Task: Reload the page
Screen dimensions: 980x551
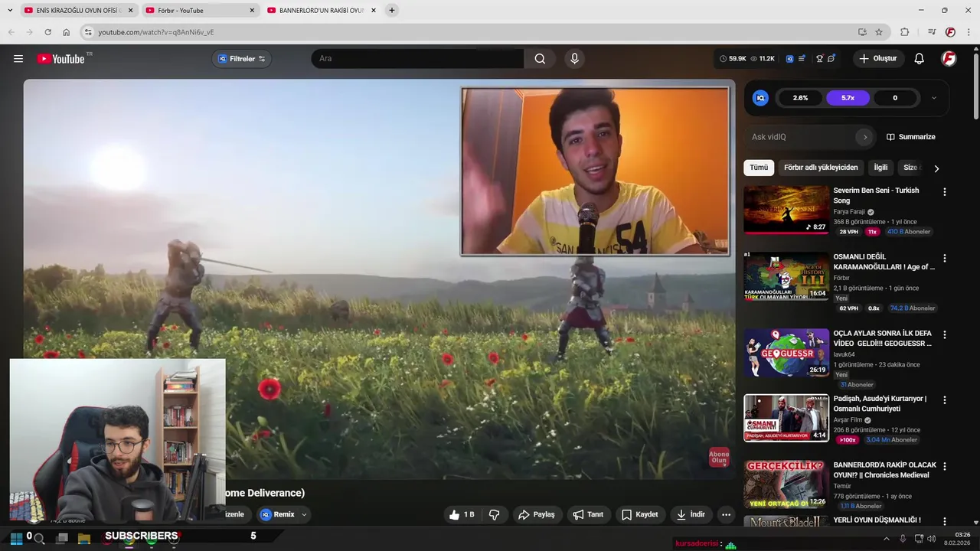Action: point(47,32)
